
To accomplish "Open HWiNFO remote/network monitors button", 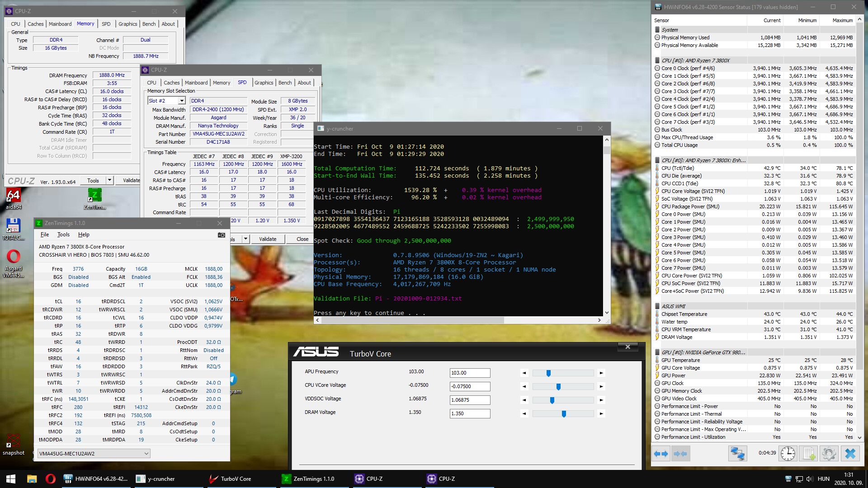I will coord(737,453).
